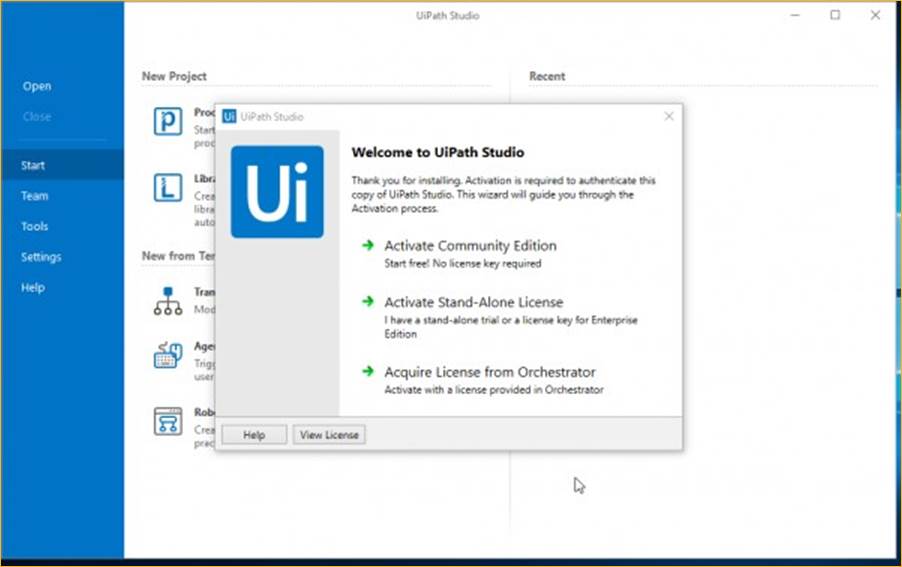Image resolution: width=902 pixels, height=567 pixels.
Task: Close the UiPath Studio main window
Action: 875,16
